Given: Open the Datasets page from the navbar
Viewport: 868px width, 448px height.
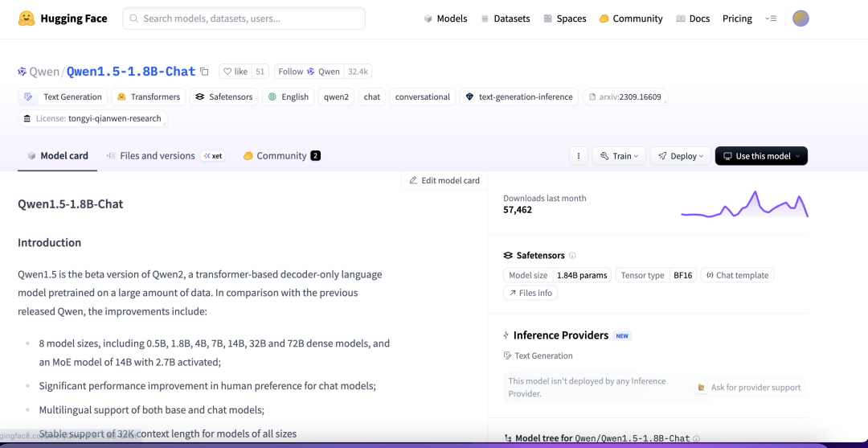Looking at the screenshot, I should pos(505,18).
